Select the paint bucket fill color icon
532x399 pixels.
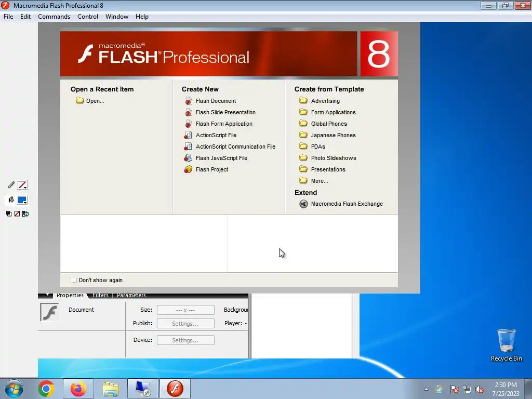tap(11, 200)
